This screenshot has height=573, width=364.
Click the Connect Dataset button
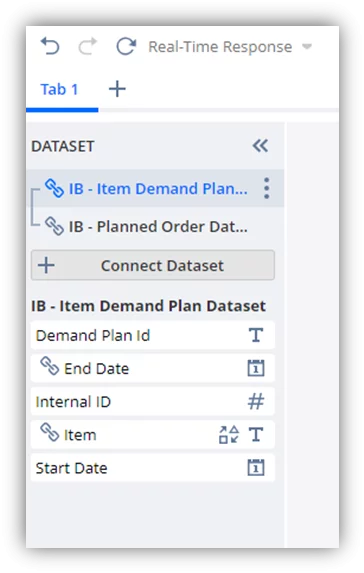(153, 265)
